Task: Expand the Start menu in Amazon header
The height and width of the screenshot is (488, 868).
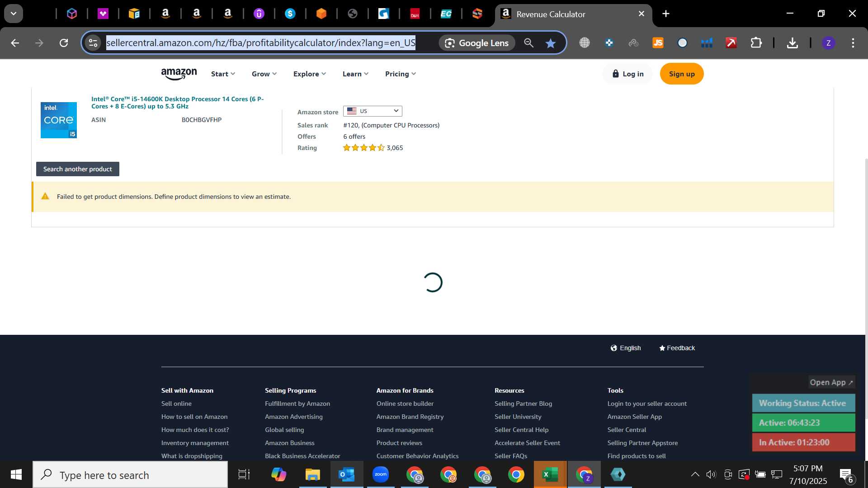Action: pos(223,74)
